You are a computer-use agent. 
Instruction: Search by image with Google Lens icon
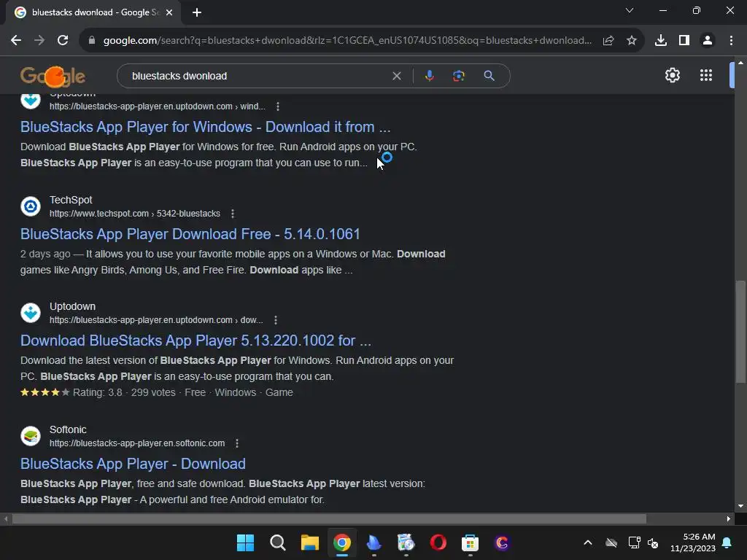click(459, 76)
